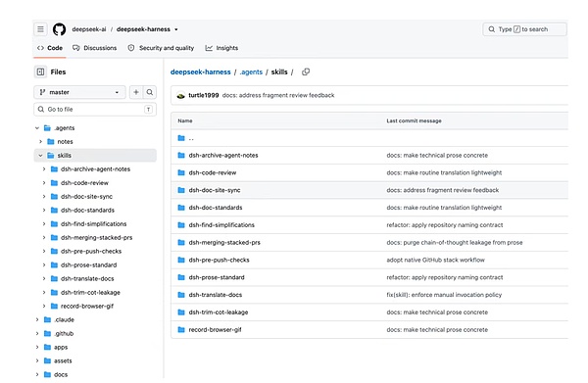Focus the 'Type / to search' box
Viewport: 588px width, 383px height.
click(524, 29)
